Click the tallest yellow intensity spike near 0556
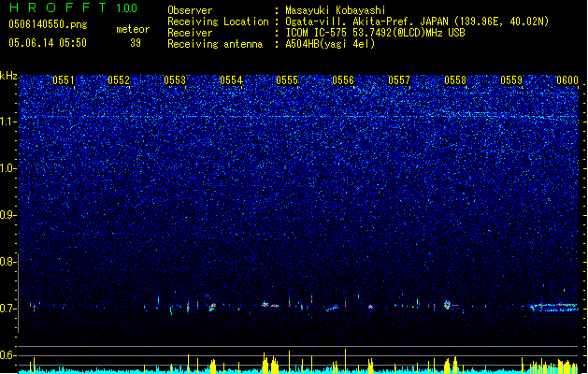This screenshot has height=374, width=588. pyautogui.click(x=345, y=360)
